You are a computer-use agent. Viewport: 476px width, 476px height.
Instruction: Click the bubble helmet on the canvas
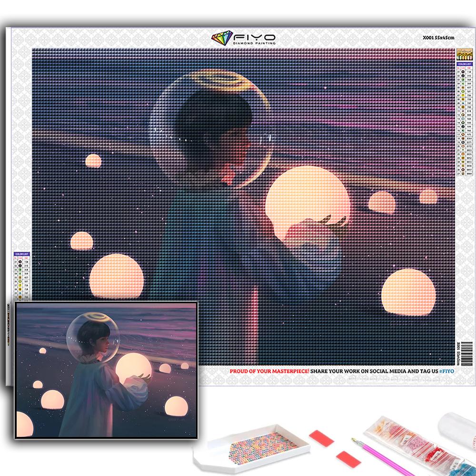pyautogui.click(x=212, y=129)
